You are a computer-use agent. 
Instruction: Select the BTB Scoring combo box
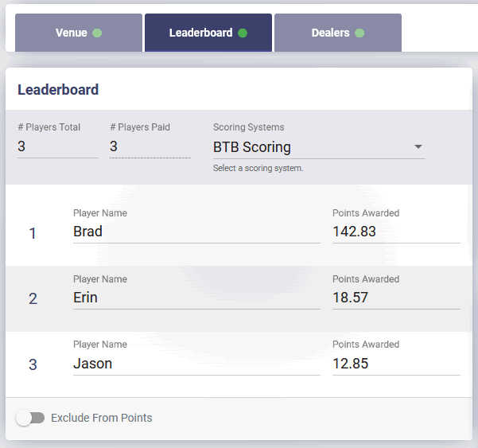tap(319, 147)
